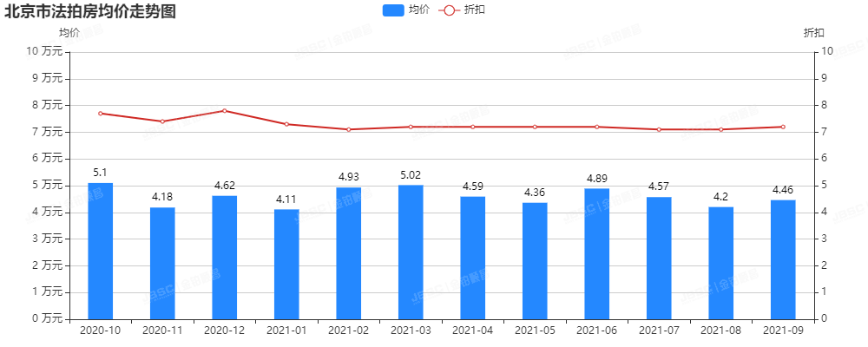Click the 折扣 line point for 2021-01
Screen dimensions: 868x347
tap(286, 124)
